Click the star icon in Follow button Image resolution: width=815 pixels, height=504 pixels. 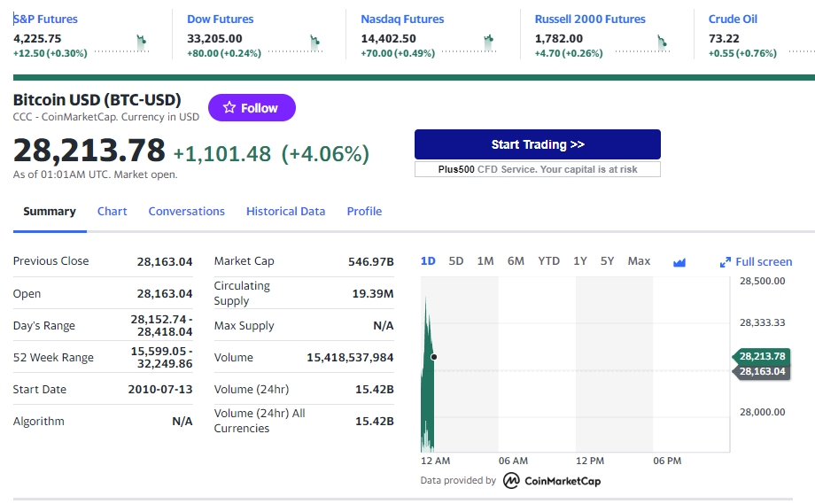coord(229,107)
